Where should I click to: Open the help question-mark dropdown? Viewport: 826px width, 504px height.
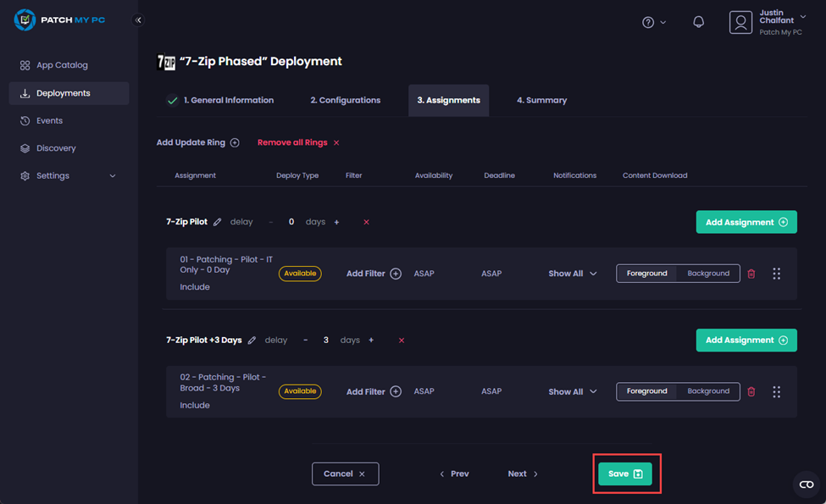tap(653, 21)
